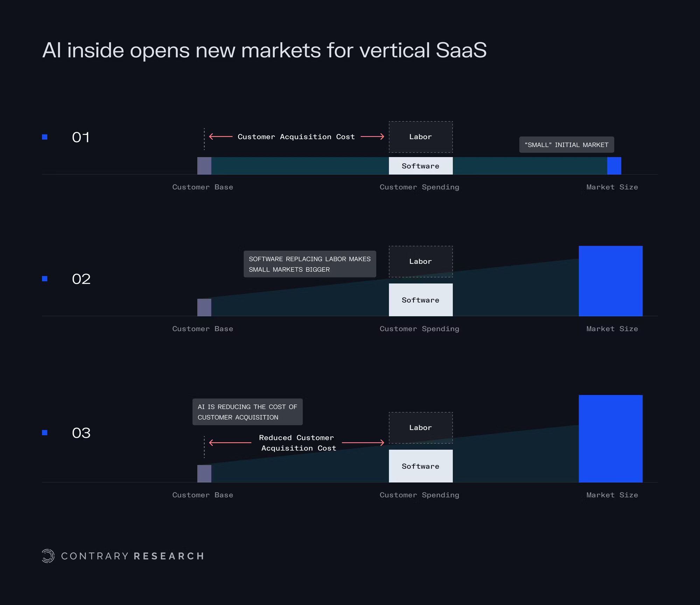The image size is (700, 605).
Task: Click the "Software replacing labor" callout
Action: click(x=310, y=264)
